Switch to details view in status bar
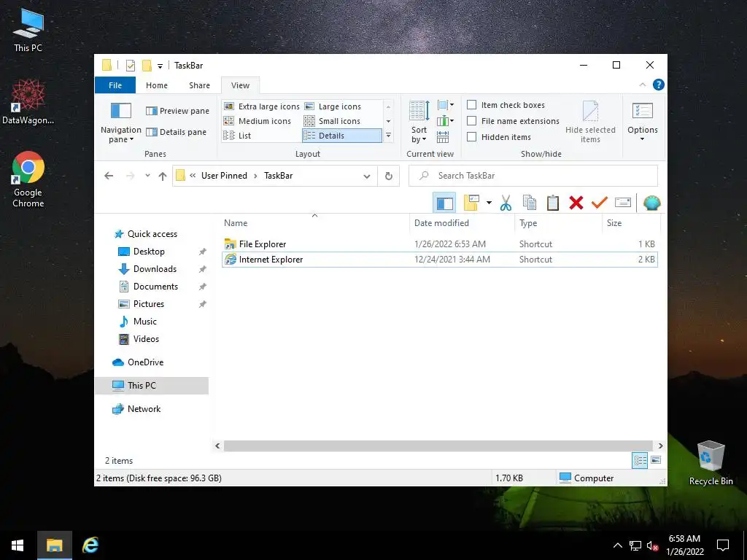Screen dimensions: 747x560 (640, 460)
